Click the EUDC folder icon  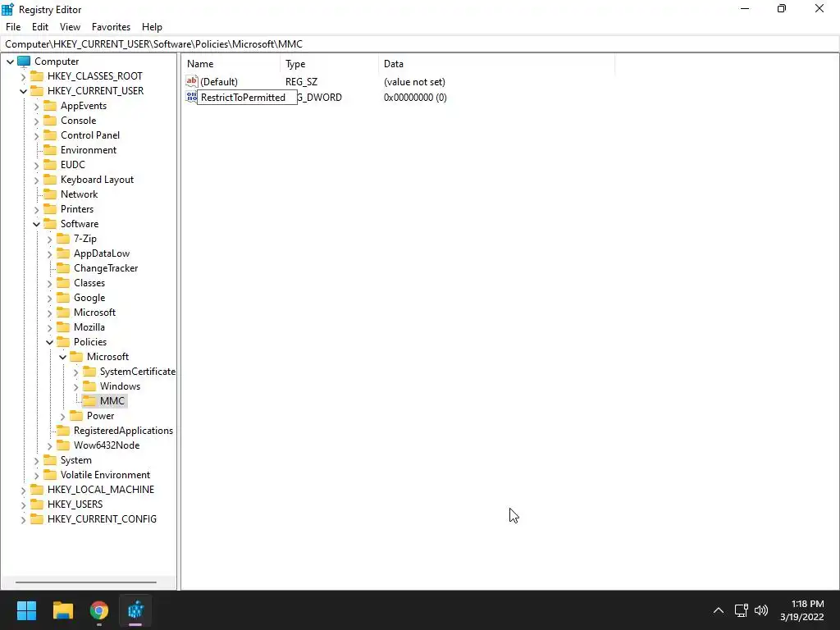(x=50, y=164)
